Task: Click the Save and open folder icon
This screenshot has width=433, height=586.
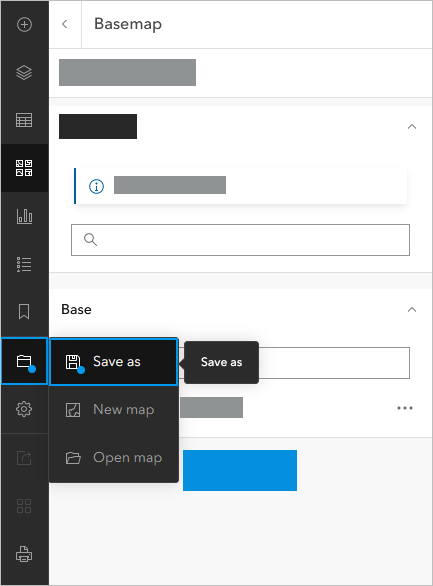Action: [x=24, y=361]
